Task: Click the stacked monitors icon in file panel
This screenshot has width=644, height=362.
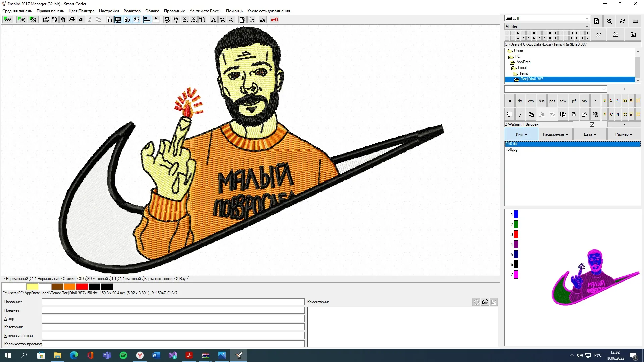Action: [x=595, y=114]
